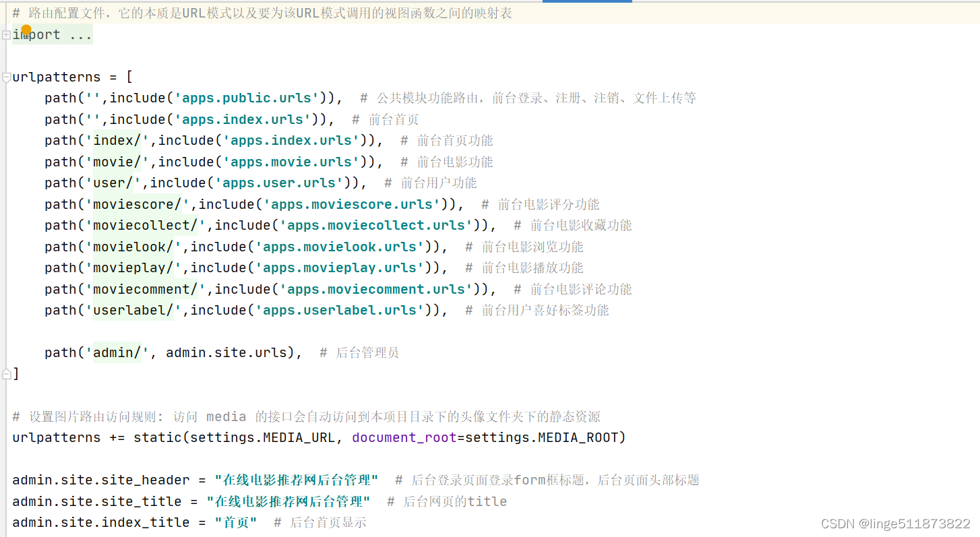Expand the folded import block
980x537 pixels.
(6, 35)
